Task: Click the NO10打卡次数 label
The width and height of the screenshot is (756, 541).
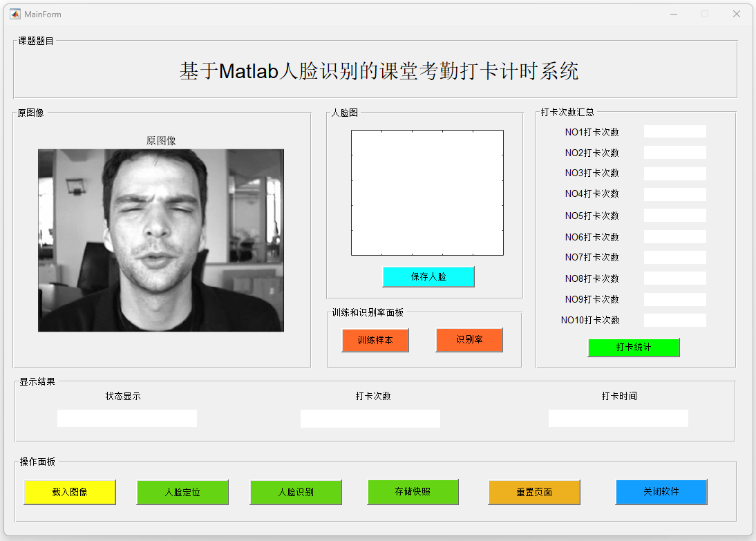Action: point(590,320)
